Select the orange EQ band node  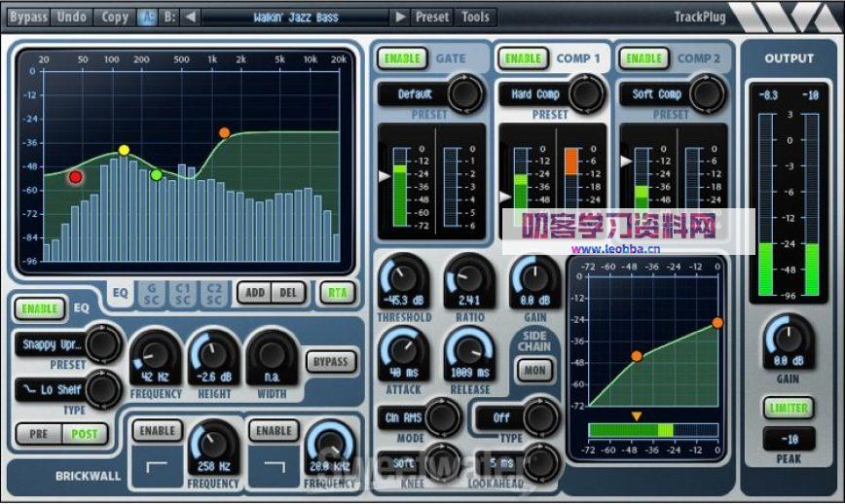click(224, 132)
